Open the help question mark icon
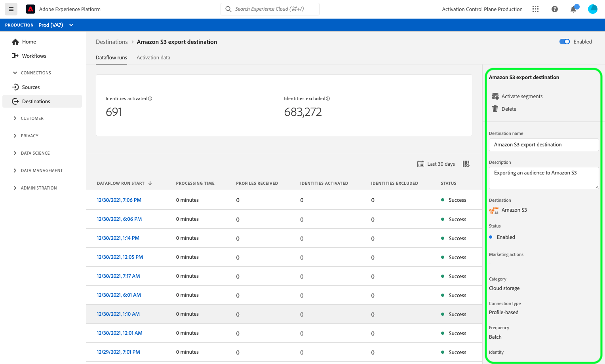 click(x=554, y=9)
